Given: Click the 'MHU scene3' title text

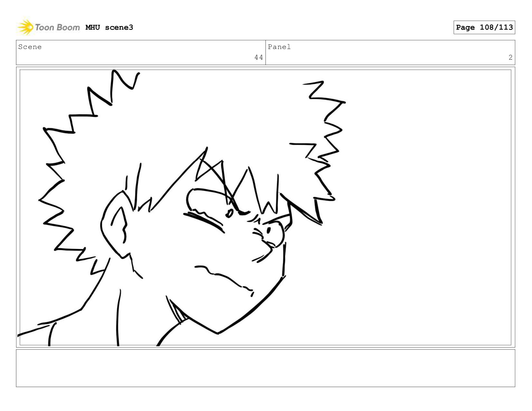Looking at the screenshot, I should pos(109,27).
